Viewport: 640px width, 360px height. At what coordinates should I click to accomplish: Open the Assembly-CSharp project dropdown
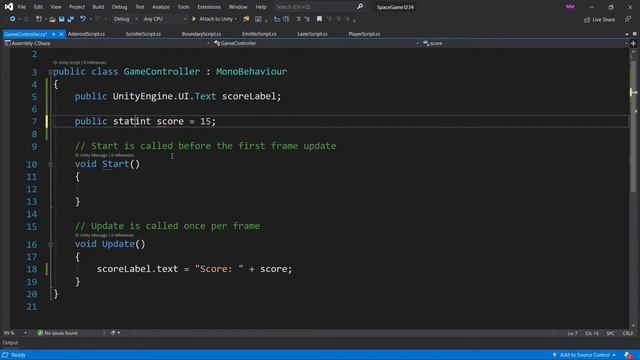(x=107, y=43)
